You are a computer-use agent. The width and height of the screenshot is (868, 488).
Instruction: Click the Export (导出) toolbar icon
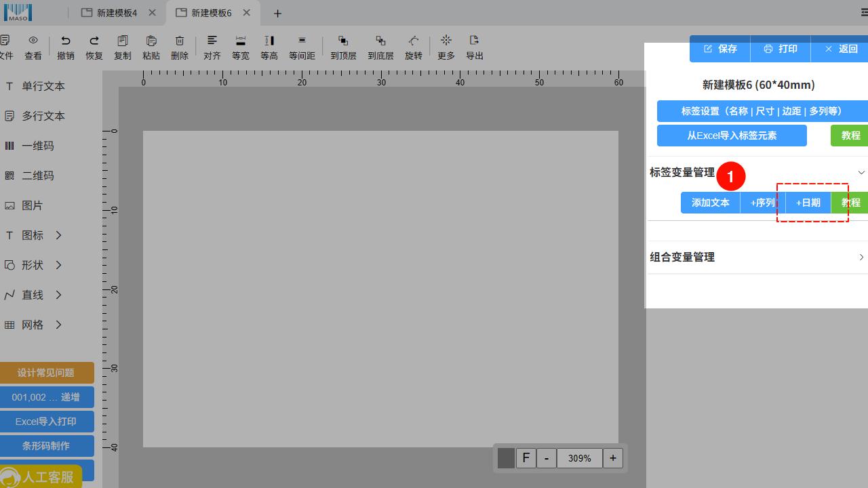475,41
